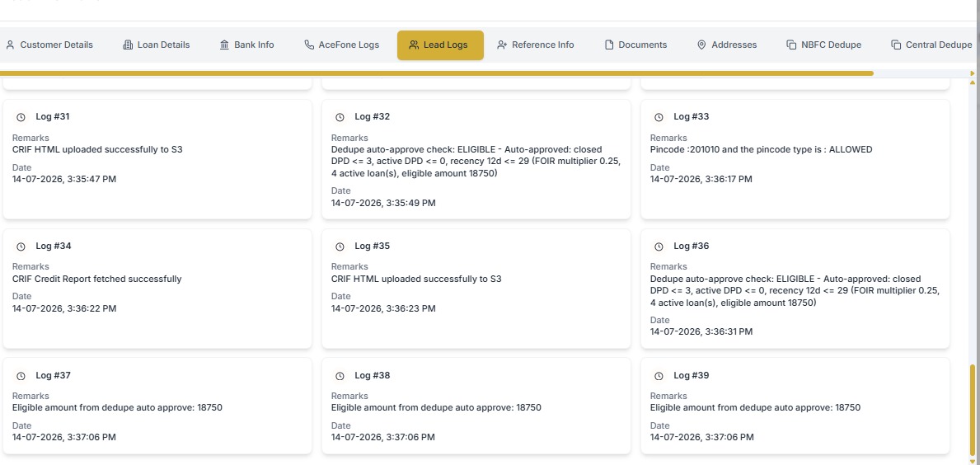Select the Lead Logs tab
Screen dimensions: 980x465
(x=440, y=45)
